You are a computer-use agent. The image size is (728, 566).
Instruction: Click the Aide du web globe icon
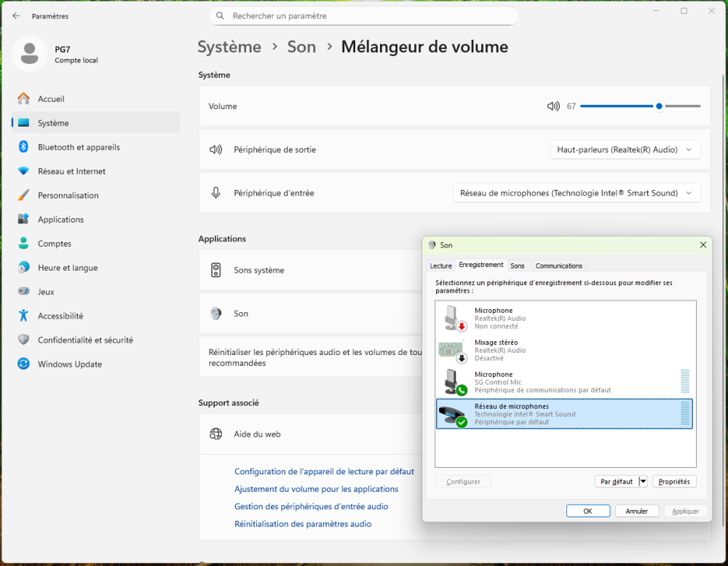(216, 434)
